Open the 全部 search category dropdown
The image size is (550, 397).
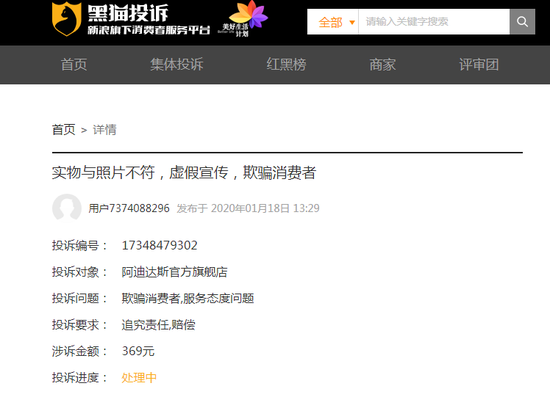(x=336, y=22)
